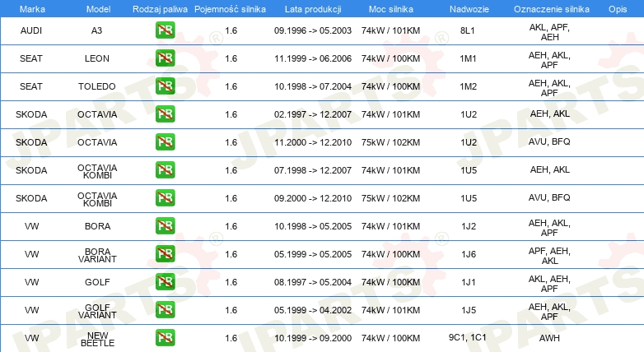Click body code 1M2
This screenshot has width=644, height=352.
pyautogui.click(x=469, y=86)
